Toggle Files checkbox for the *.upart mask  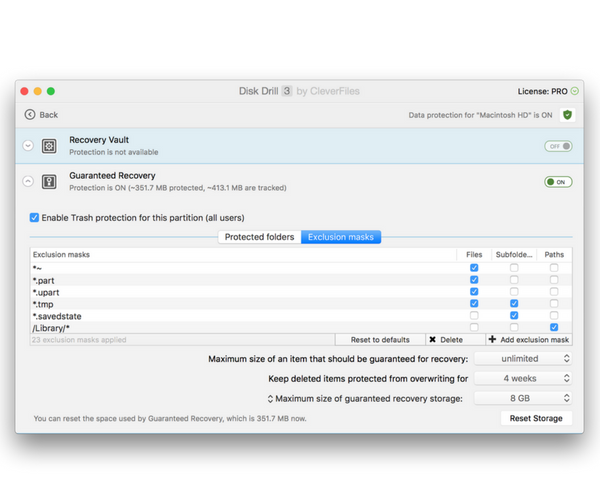tap(474, 292)
